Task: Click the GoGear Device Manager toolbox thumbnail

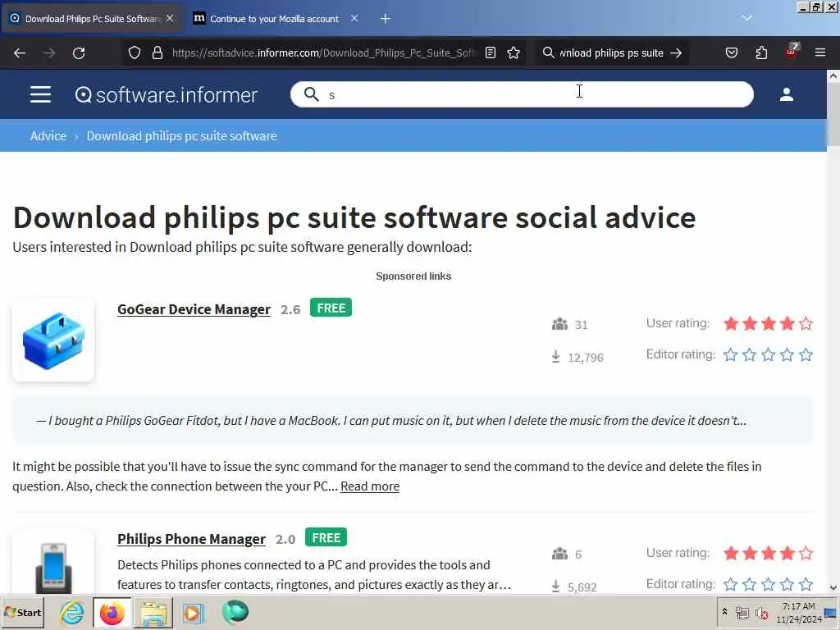Action: [53, 340]
